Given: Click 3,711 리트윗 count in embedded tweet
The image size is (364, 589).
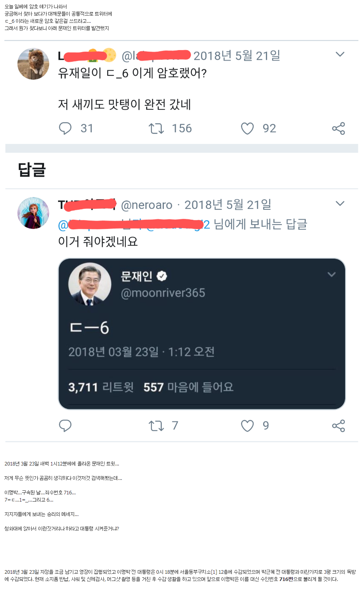Looking at the screenshot, I should coord(101,387).
